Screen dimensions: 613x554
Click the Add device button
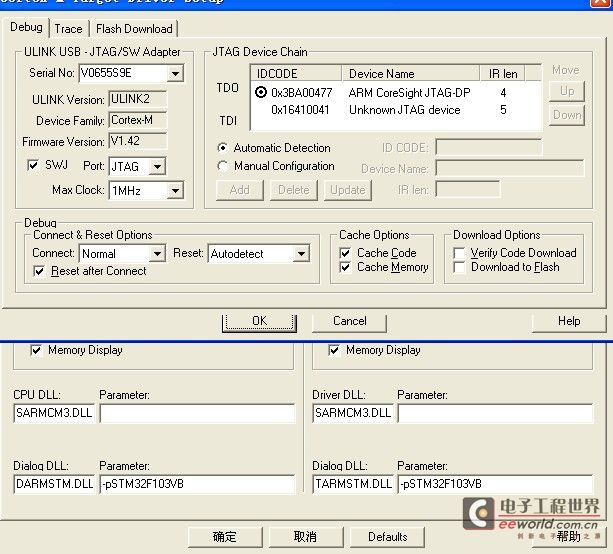point(240,190)
